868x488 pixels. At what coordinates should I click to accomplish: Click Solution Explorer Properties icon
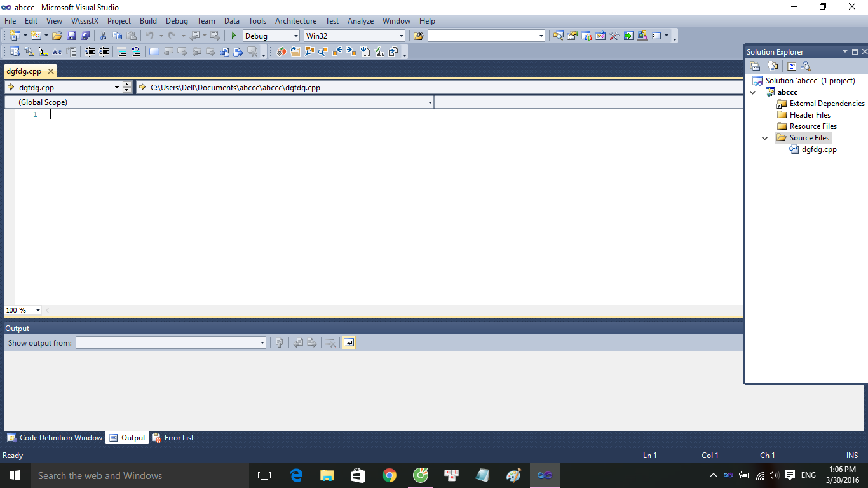pos(755,66)
